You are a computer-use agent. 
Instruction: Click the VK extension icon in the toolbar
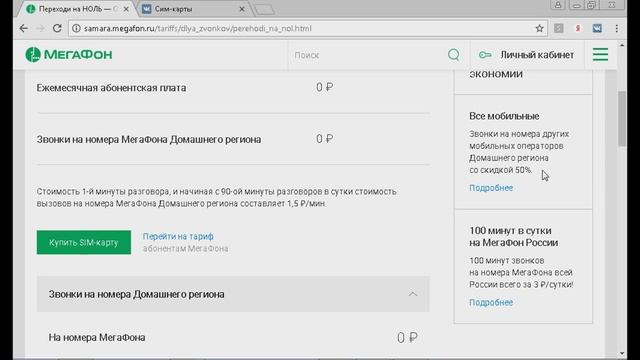click(x=597, y=28)
